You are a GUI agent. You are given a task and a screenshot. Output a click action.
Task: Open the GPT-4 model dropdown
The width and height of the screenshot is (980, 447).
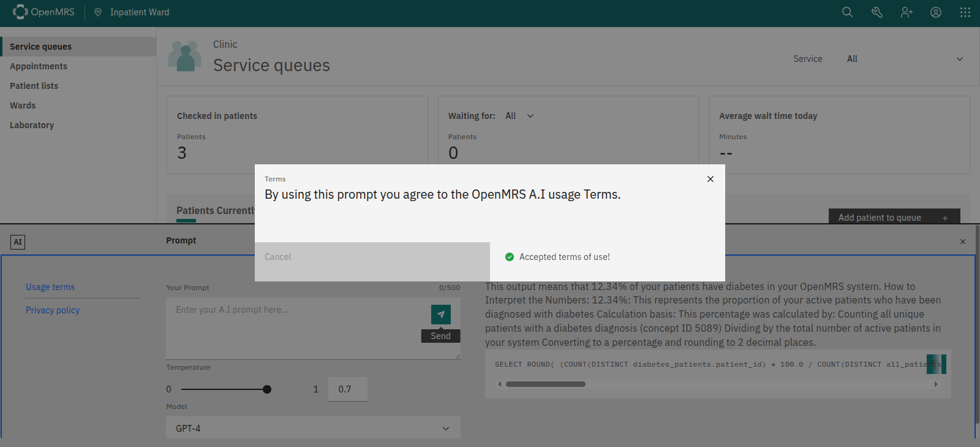click(x=313, y=428)
